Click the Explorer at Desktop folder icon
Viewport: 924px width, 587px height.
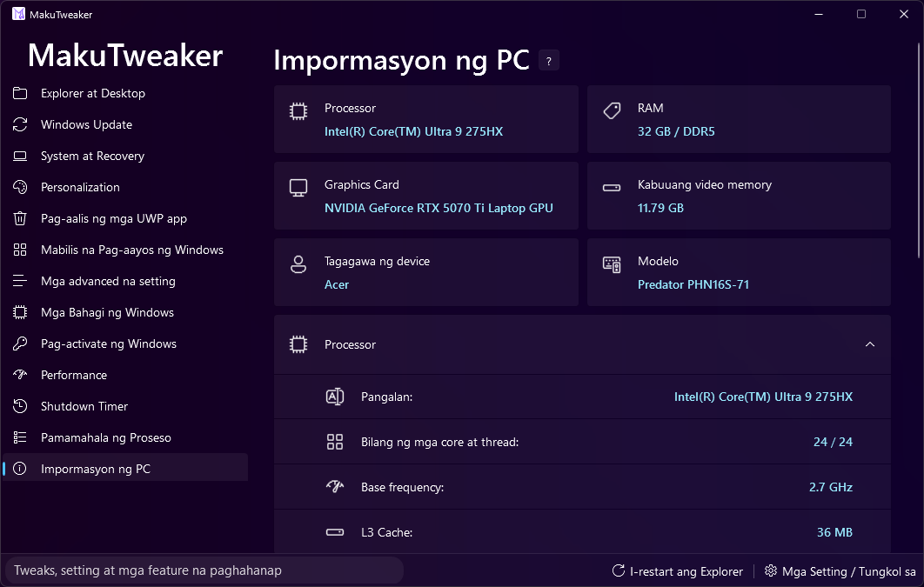pos(20,93)
